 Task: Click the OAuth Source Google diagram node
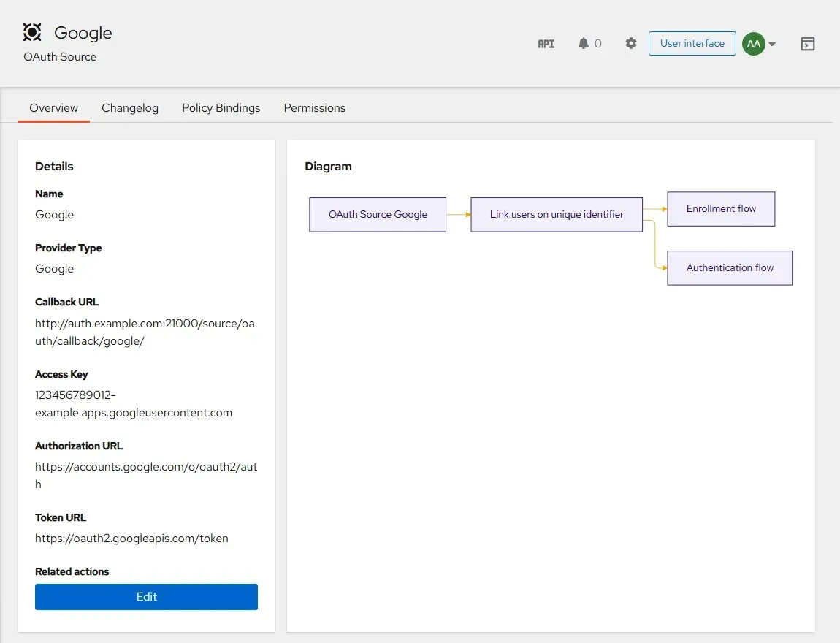click(x=378, y=214)
